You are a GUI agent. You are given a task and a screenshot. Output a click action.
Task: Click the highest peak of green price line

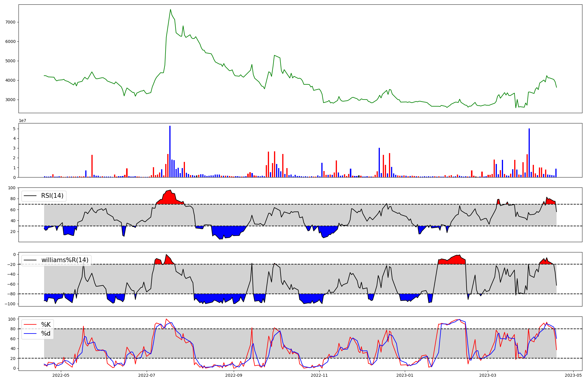(170, 9)
